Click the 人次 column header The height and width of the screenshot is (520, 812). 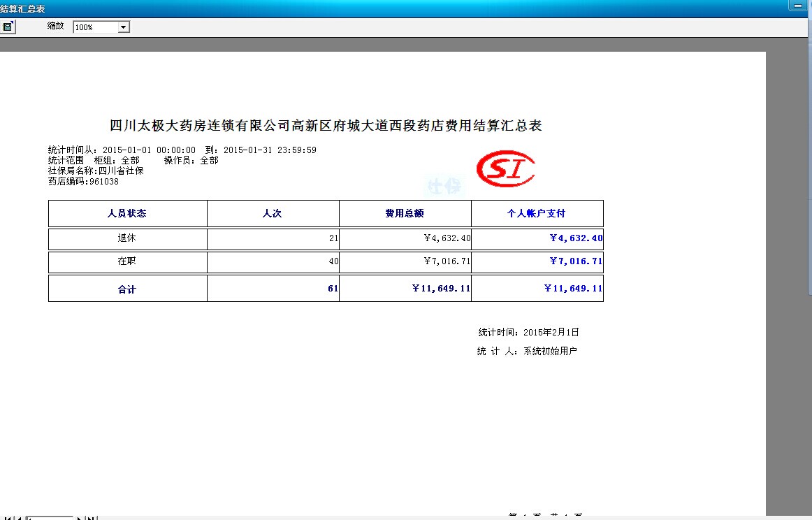pos(273,213)
